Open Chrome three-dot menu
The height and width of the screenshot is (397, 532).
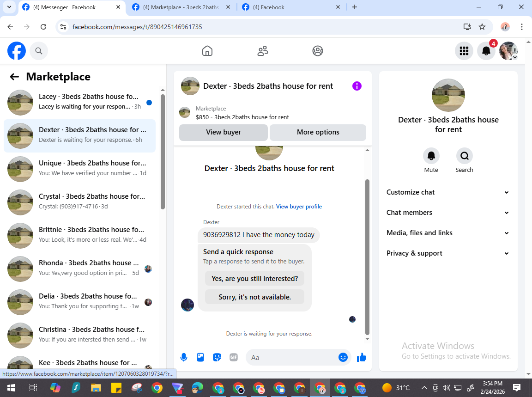522,27
